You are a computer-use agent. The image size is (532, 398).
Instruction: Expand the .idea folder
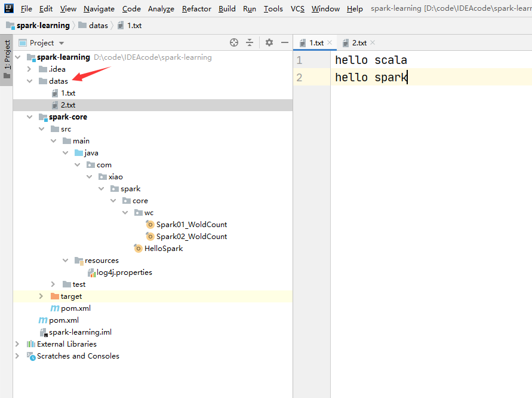tap(29, 69)
